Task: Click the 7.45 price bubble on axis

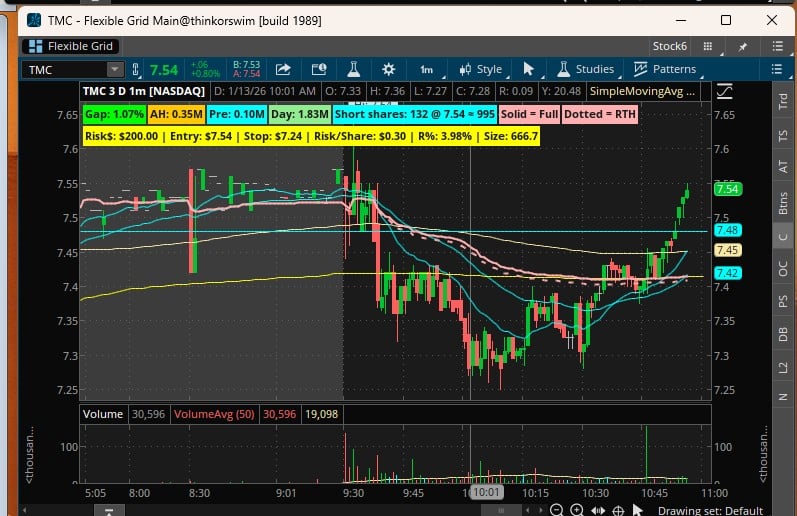Action: tap(728, 250)
